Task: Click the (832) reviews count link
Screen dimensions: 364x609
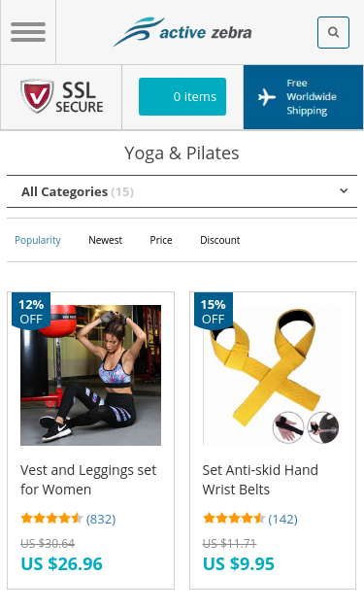Action: pos(101,519)
